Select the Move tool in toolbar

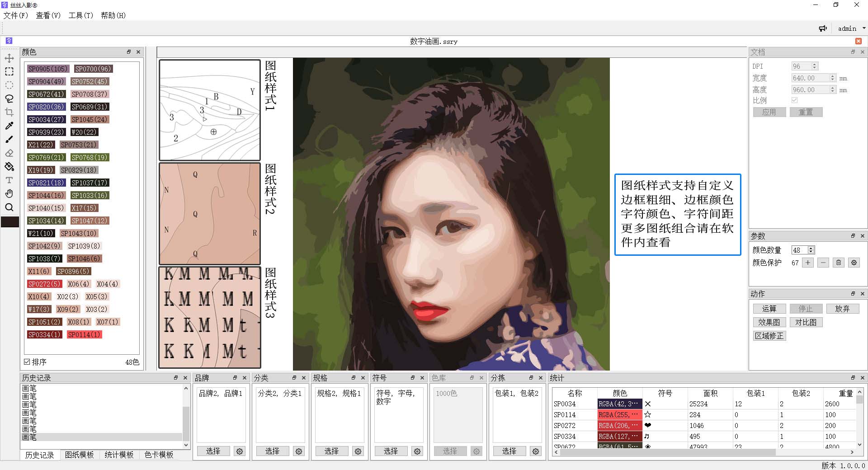coord(9,58)
